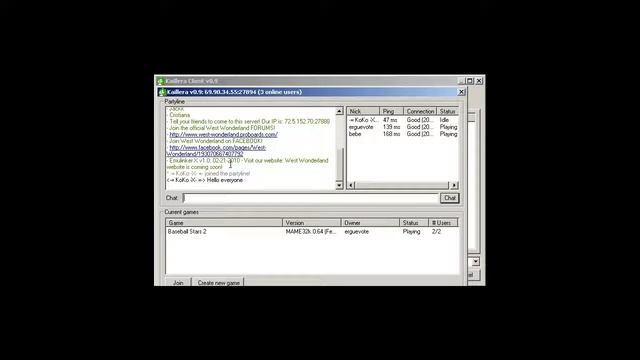Screen dimensions: 640x360
Task: Sort users by Connection column header
Action: (420, 111)
